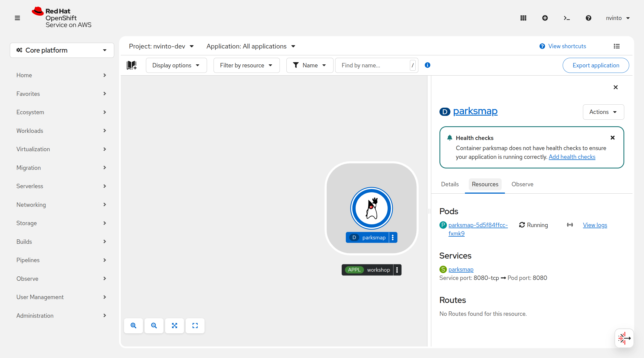Click the D deployment badge beside parksmap title

click(x=445, y=112)
